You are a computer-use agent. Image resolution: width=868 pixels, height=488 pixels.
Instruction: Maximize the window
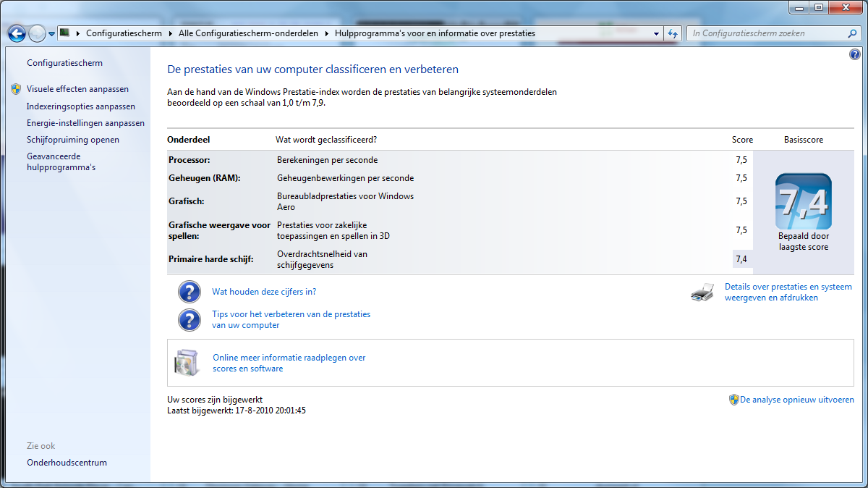pos(819,7)
